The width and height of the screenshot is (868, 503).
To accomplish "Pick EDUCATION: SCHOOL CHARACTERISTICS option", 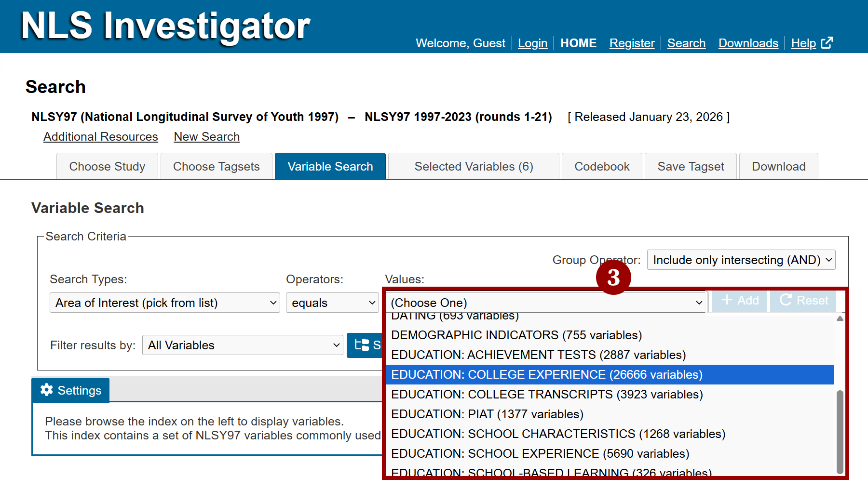I will (x=610, y=434).
